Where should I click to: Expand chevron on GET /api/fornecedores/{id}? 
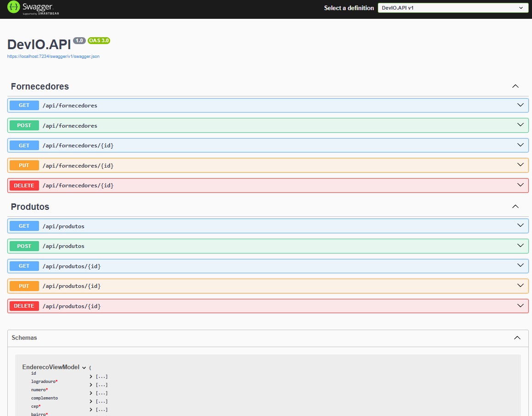[x=520, y=145]
